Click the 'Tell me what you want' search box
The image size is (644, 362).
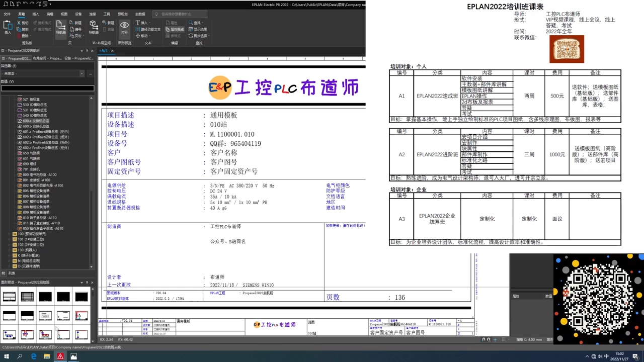[180, 14]
